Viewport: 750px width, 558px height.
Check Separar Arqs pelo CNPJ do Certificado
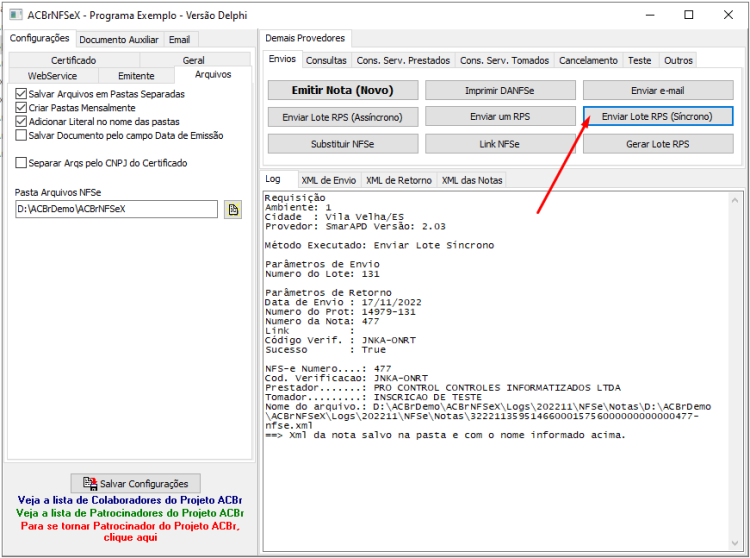21,163
